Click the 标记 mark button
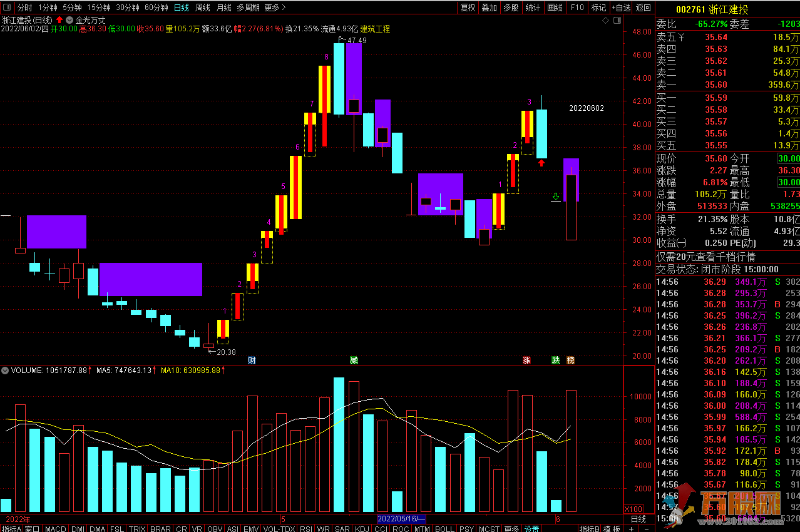Viewport: 800px width, 532px height. pyautogui.click(x=599, y=8)
